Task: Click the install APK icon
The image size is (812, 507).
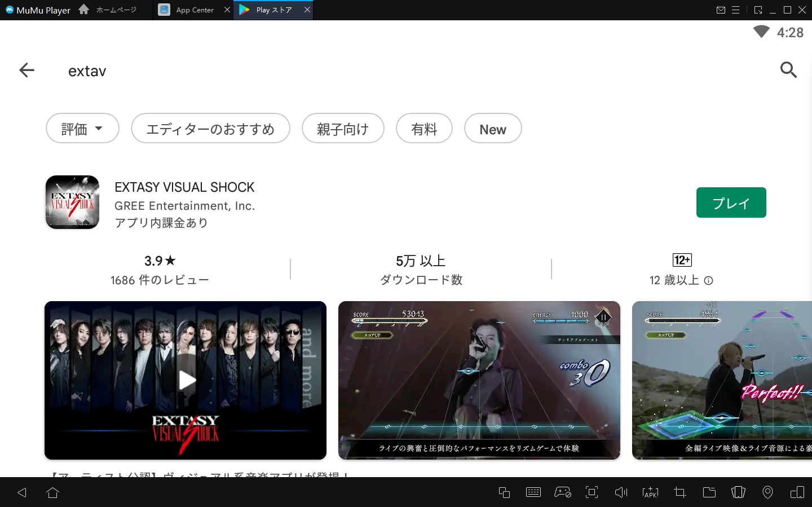Action: coord(650,492)
